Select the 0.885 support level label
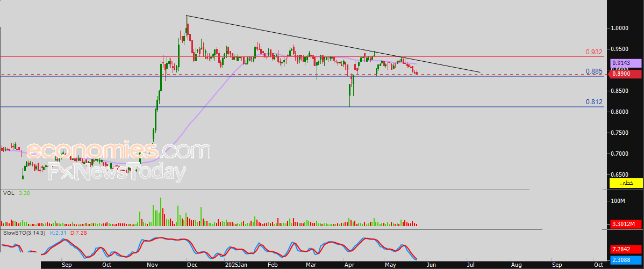644x269 pixels. [x=594, y=71]
